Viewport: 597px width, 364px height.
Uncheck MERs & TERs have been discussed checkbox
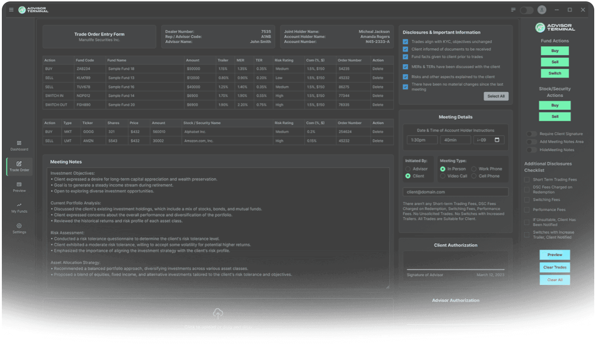(405, 67)
